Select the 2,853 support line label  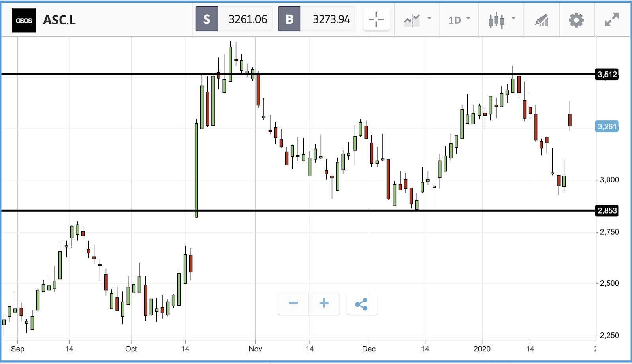pyautogui.click(x=607, y=211)
